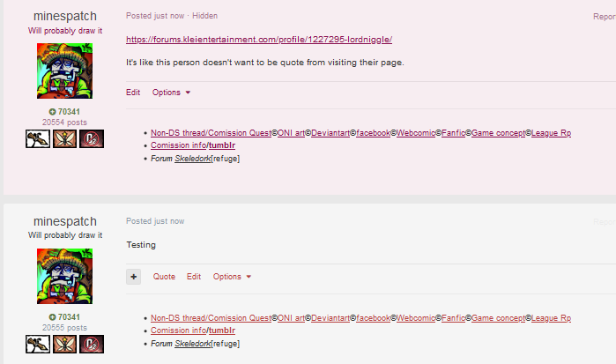Click green reputation plus icon in Testing post
616x364 pixels.
pyautogui.click(x=52, y=316)
